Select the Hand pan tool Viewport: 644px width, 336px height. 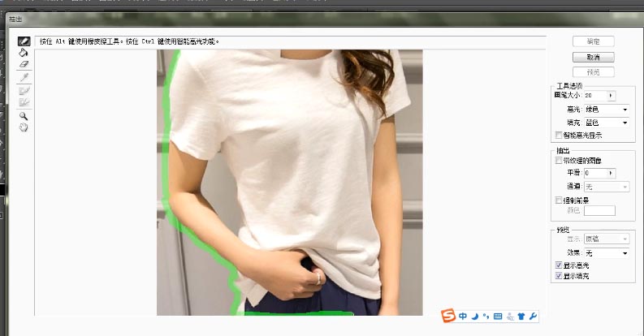(x=24, y=127)
